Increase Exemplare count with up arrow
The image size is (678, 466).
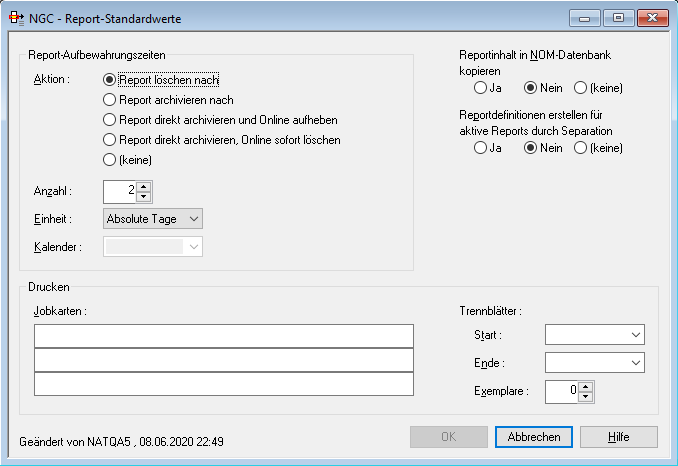(x=586, y=386)
